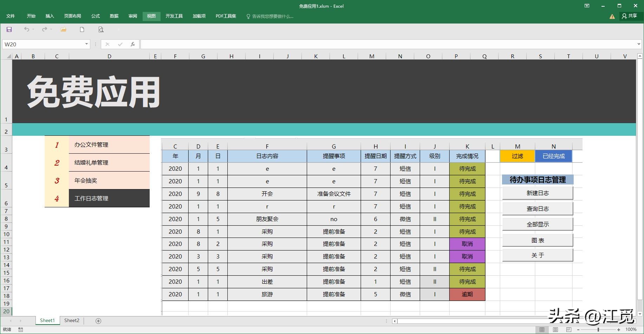Open ribbon display options in the title bar

click(587, 6)
